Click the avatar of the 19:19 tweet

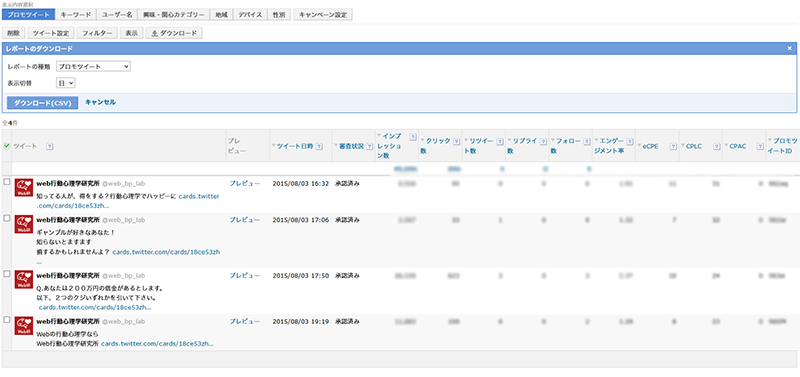(x=23, y=325)
